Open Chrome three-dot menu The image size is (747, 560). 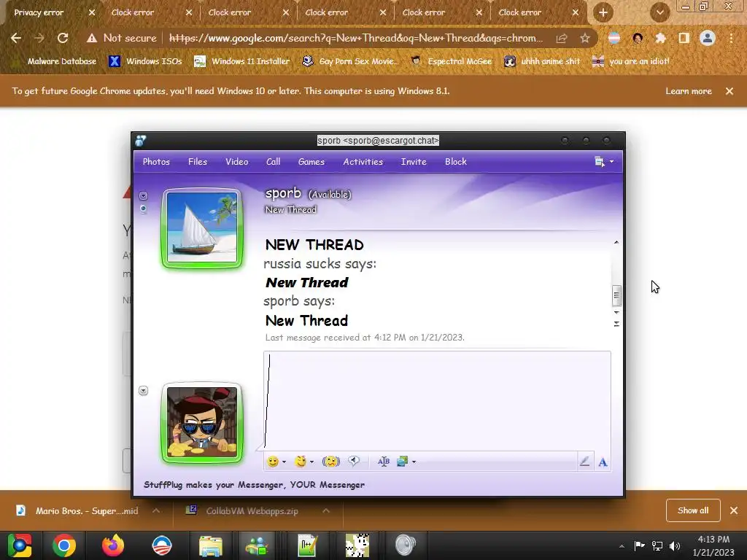tap(731, 38)
